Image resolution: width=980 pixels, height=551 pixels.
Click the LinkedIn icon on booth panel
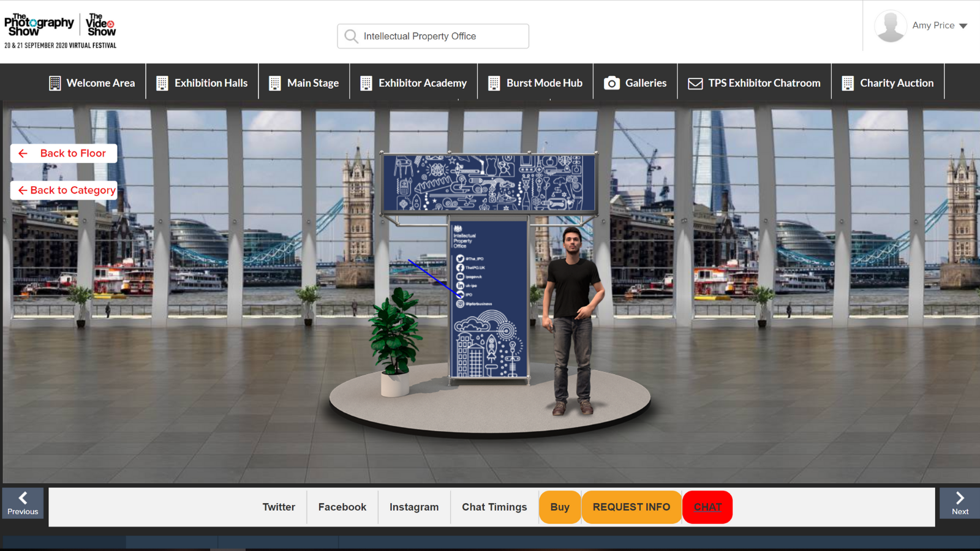coord(460,286)
